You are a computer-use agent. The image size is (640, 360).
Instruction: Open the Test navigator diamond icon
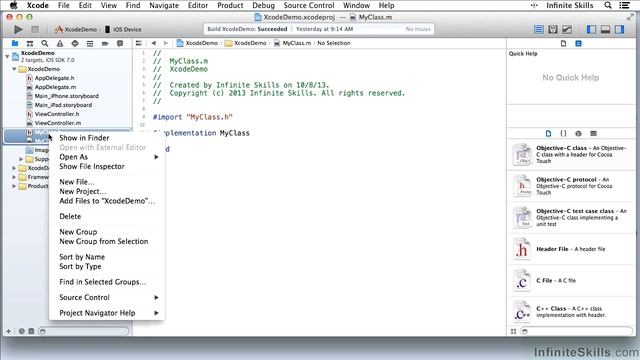[75, 43]
